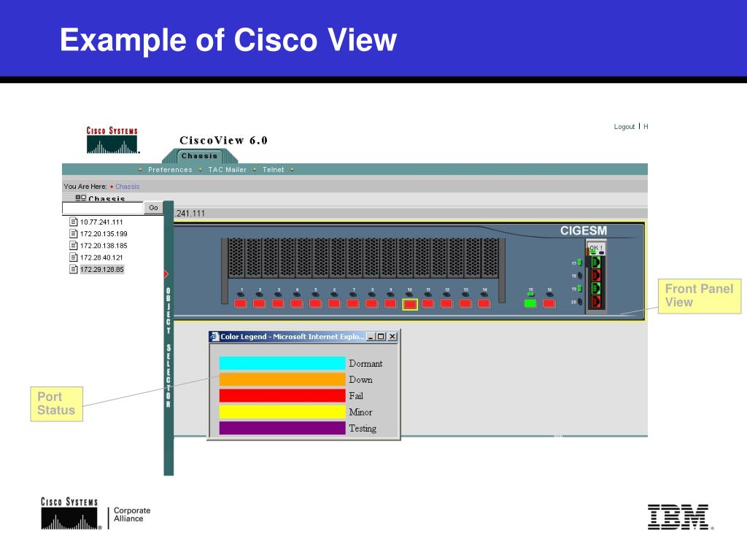The width and height of the screenshot is (747, 560).
Task: Select port 1 on the chassis
Action: point(241,303)
